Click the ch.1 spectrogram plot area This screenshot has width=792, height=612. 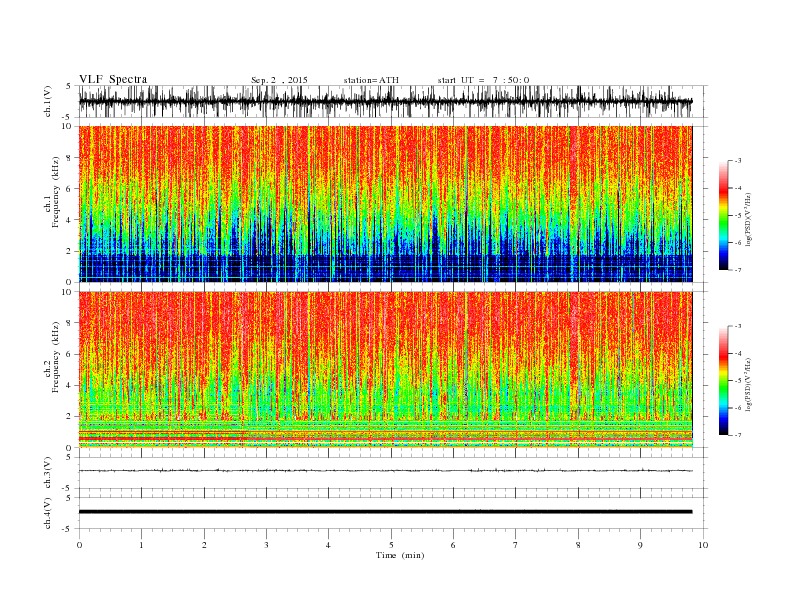click(x=385, y=204)
